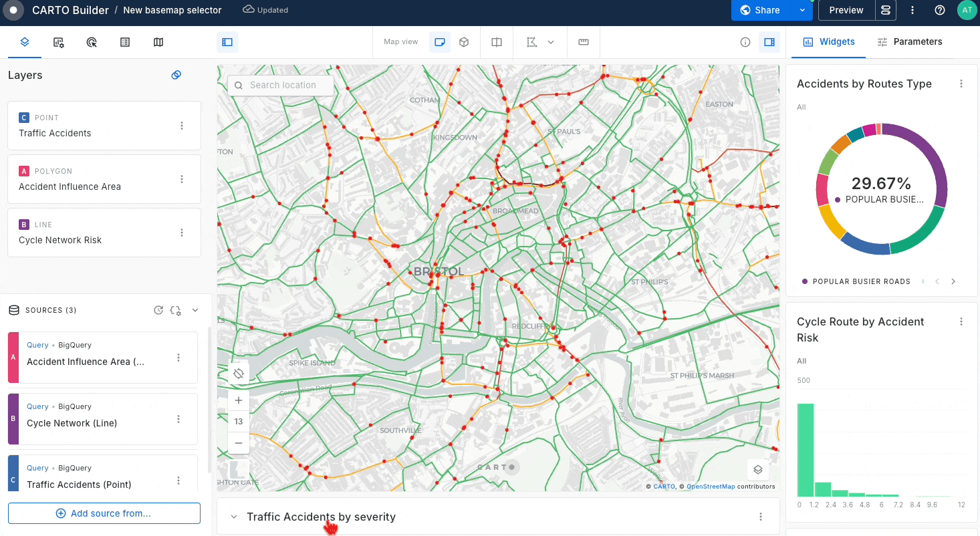Click the Preview button

pyautogui.click(x=846, y=10)
